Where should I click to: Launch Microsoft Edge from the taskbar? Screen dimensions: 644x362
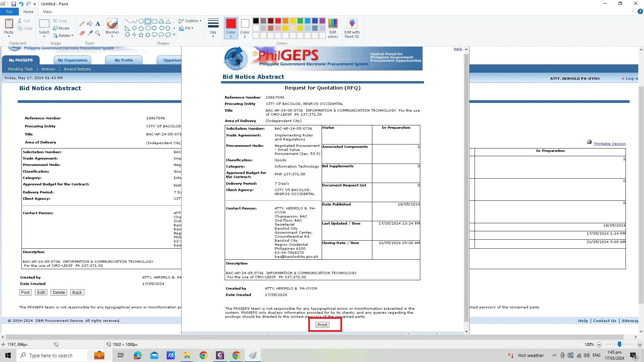[138, 355]
